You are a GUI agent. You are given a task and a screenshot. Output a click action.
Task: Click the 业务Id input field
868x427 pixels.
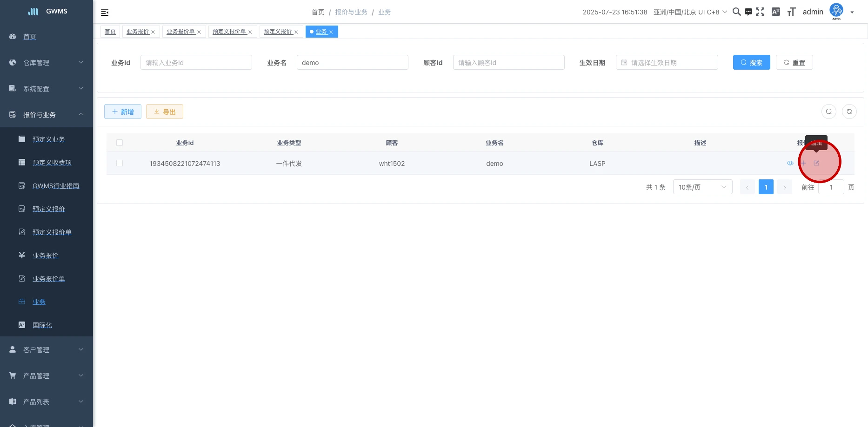[196, 63]
